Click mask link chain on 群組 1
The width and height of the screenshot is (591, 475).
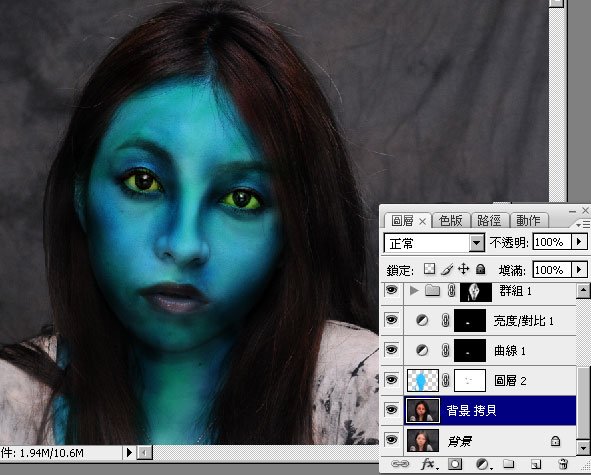[x=451, y=291]
